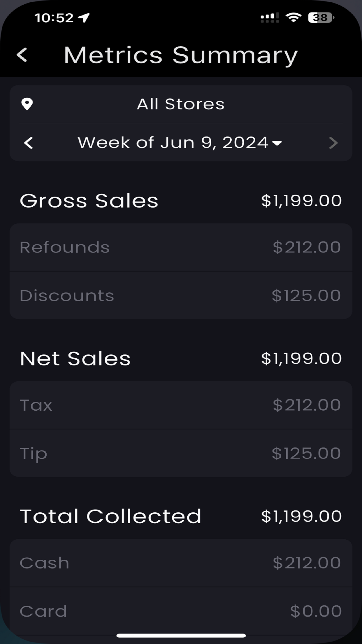Open the All Stores selector

click(x=181, y=104)
